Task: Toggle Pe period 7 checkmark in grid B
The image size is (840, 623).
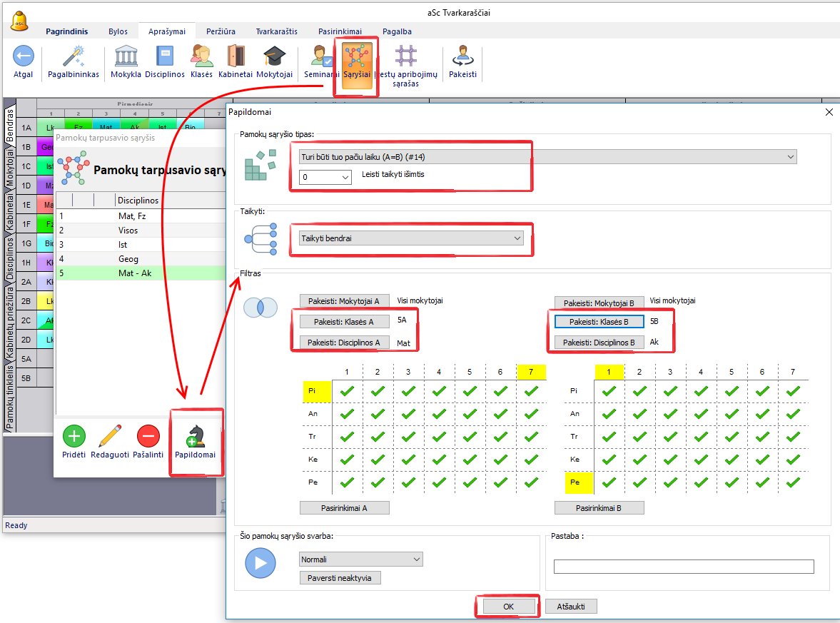Action: coord(793,482)
